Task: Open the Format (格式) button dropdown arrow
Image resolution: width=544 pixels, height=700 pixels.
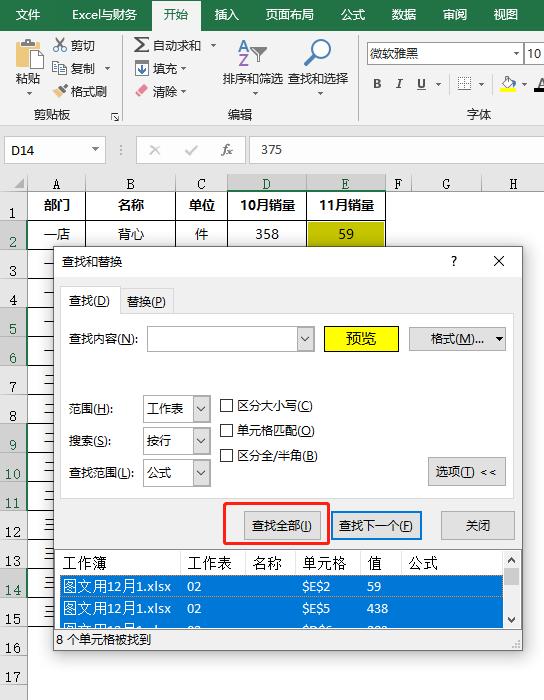Action: click(x=500, y=339)
